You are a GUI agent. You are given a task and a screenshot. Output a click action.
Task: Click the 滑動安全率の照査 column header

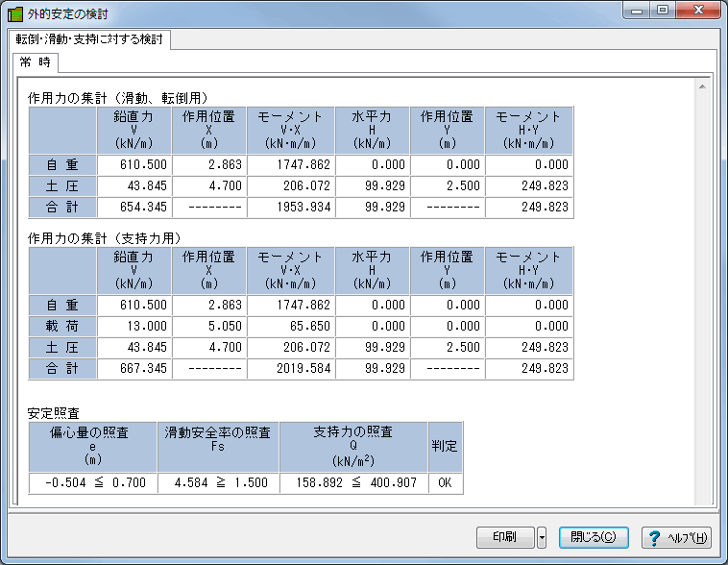pos(218,447)
